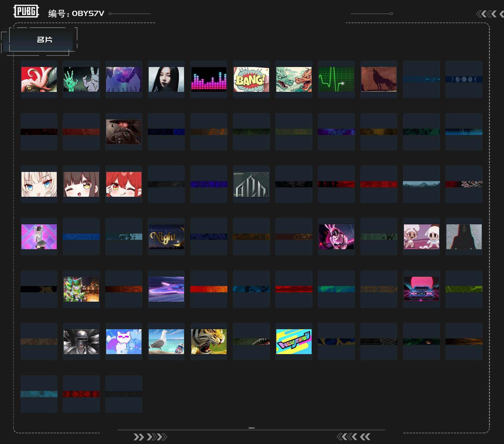This screenshot has height=444, width=504.
Task: Click the PUBG logo
Action: point(26,11)
